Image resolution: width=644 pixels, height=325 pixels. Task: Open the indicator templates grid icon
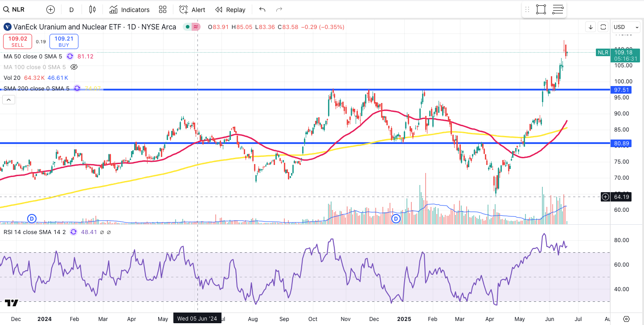point(163,9)
